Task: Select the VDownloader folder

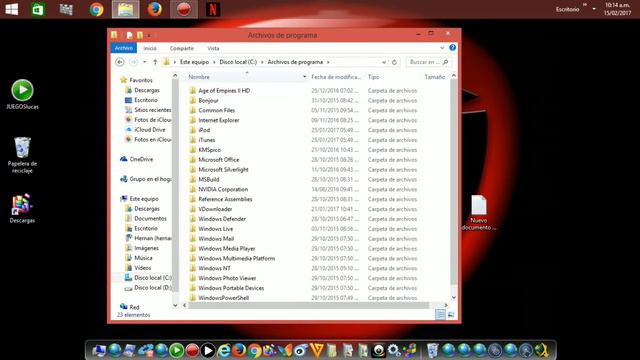Action: [215, 209]
